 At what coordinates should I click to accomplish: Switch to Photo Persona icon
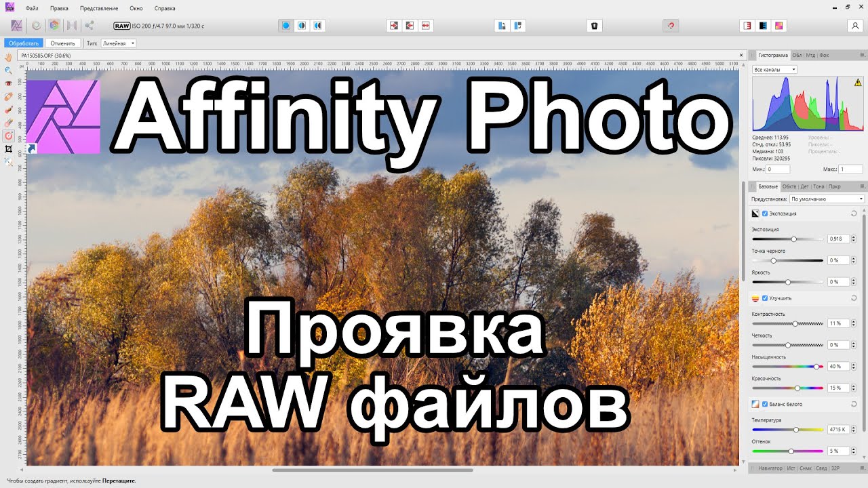(18, 26)
